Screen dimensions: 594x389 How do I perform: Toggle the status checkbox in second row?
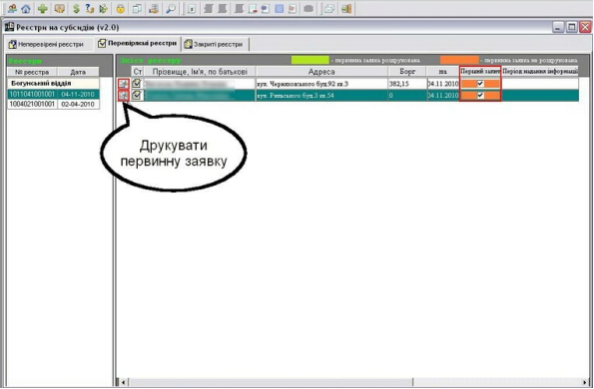[137, 95]
